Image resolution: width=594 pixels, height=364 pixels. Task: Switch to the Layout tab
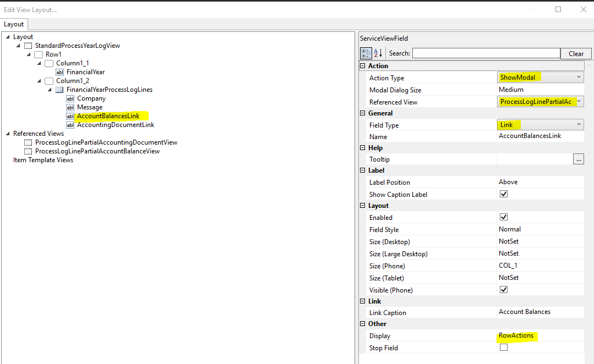tap(14, 24)
